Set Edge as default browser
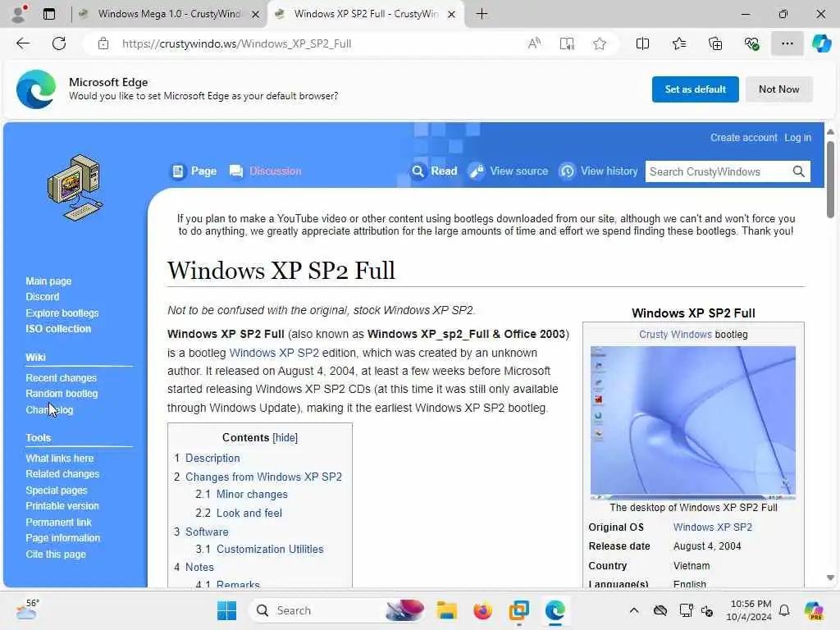This screenshot has height=630, width=840. click(695, 89)
